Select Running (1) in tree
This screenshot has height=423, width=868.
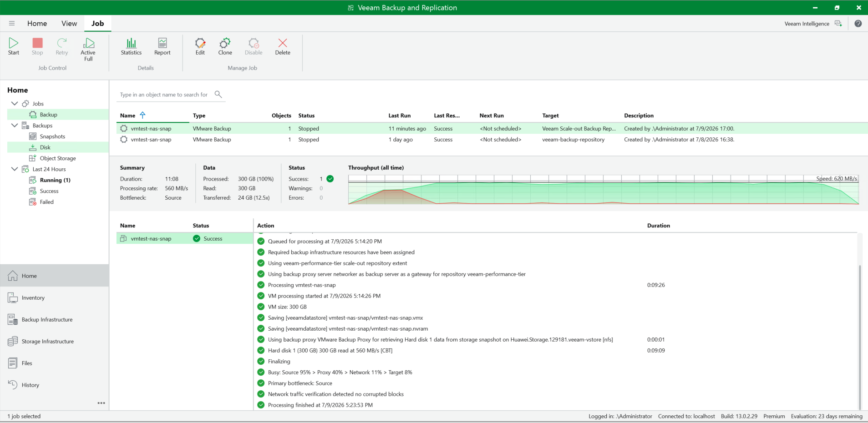point(55,180)
